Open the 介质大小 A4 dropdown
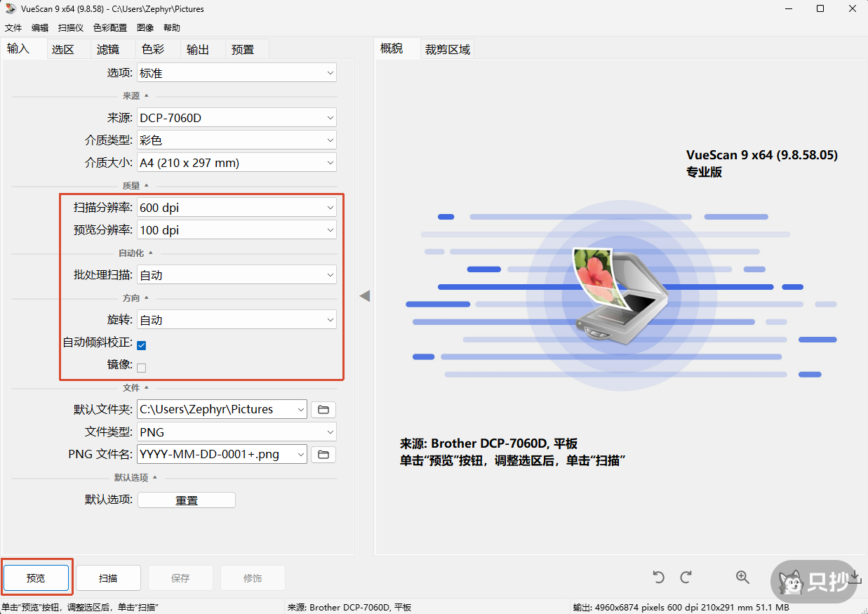 236,163
